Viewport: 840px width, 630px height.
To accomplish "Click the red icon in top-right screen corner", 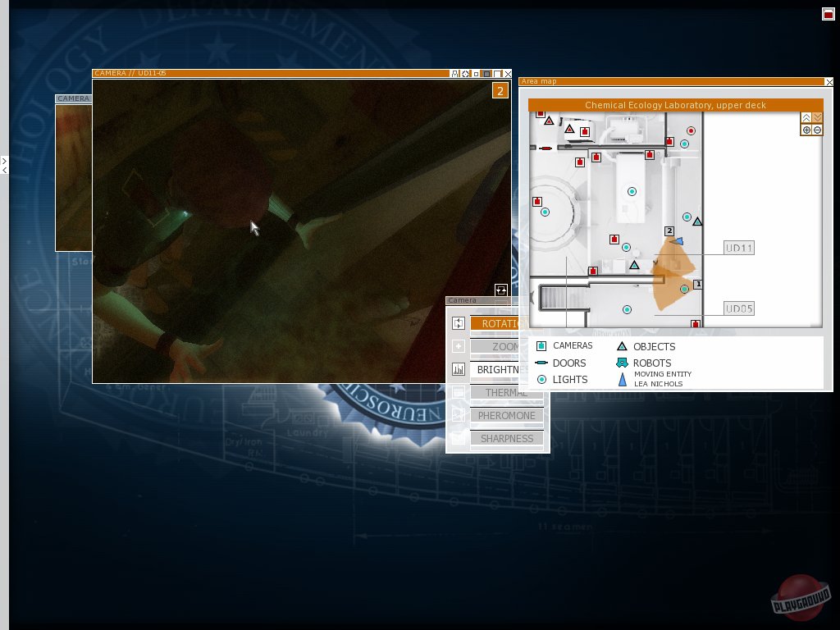I will click(x=829, y=14).
